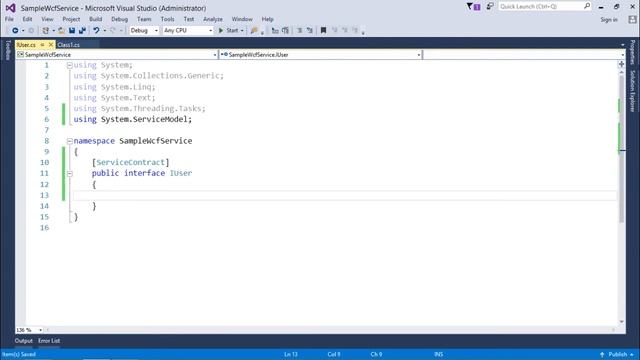This screenshot has width=640, height=360.
Task: Click the Open File folder icon
Action: 62,31
